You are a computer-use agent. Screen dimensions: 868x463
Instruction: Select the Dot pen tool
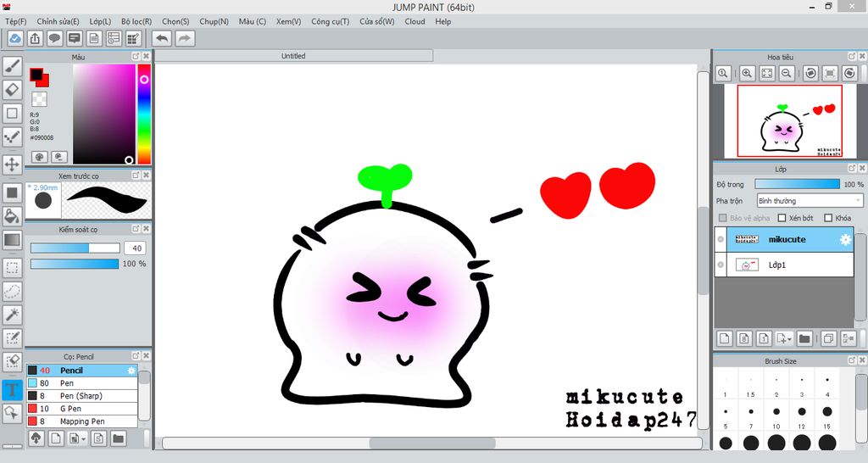(x=12, y=137)
